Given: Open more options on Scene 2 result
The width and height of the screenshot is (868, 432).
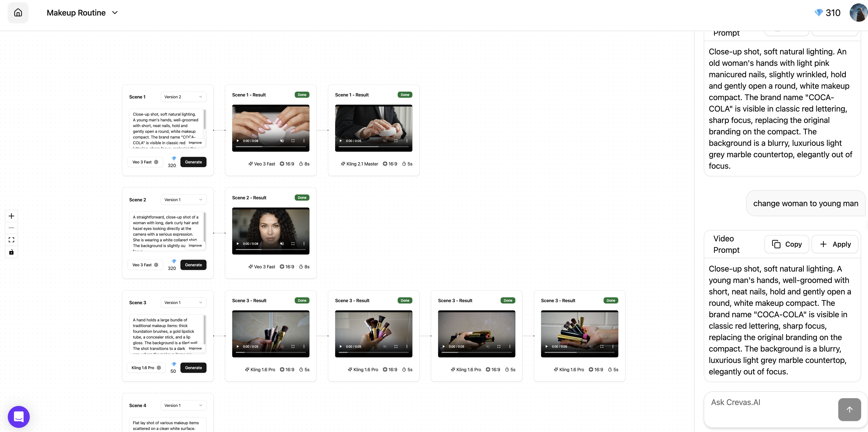Looking at the screenshot, I should click(304, 244).
